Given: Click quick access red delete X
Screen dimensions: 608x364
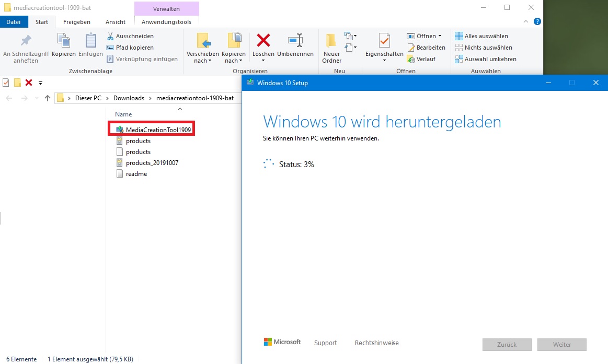Looking at the screenshot, I should (x=29, y=83).
